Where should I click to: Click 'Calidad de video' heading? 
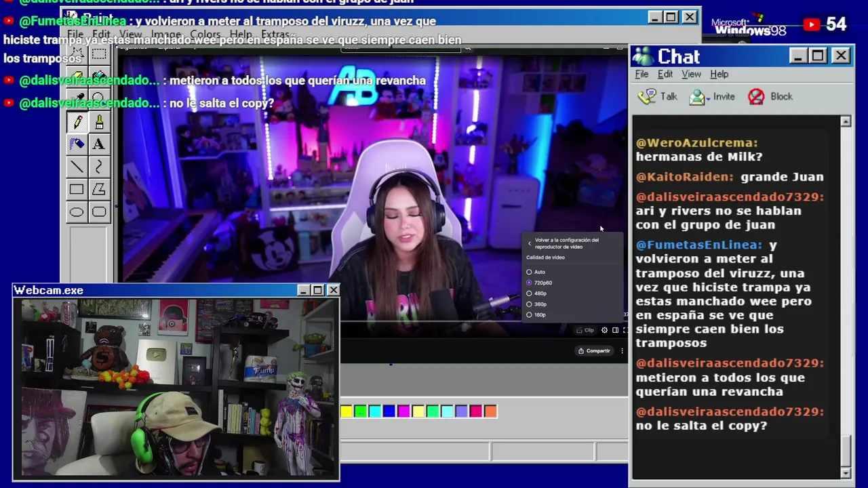pos(545,258)
